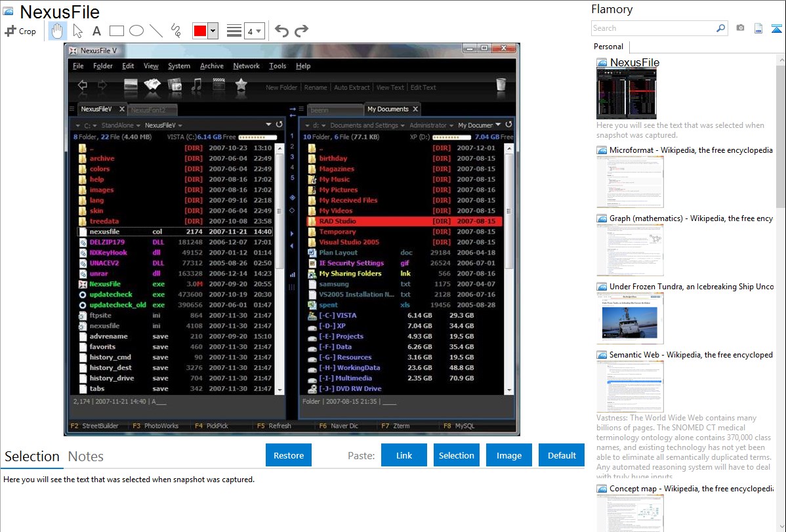Screen dimensions: 786x532
Task: Switch to the Notes tab
Action: point(86,457)
